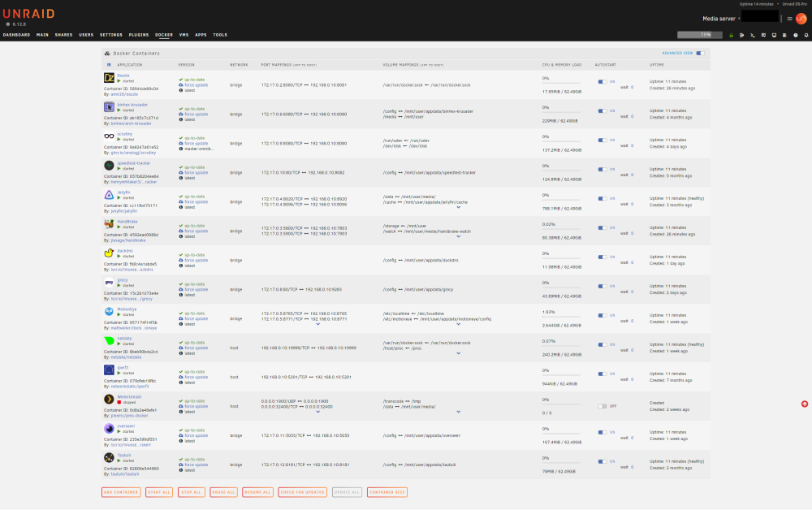Click the Tautulli container icon
This screenshot has width=812, height=510.
pos(109,458)
